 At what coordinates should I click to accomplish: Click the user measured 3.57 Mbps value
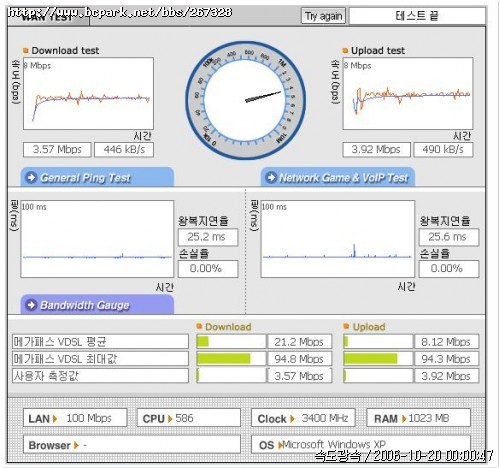[300, 376]
